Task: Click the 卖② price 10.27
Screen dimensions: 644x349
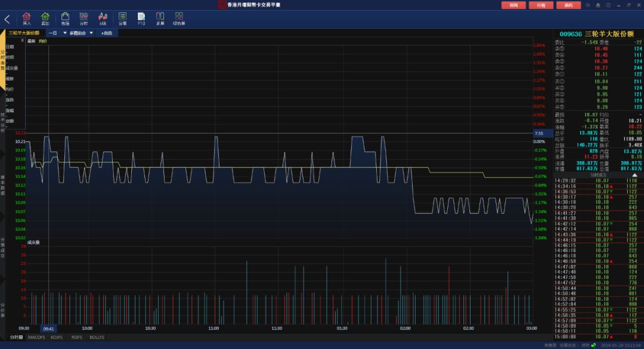Action: pyautogui.click(x=601, y=68)
